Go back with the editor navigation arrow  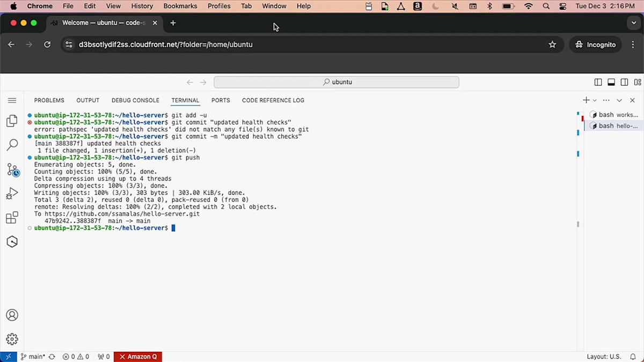pos(190,82)
